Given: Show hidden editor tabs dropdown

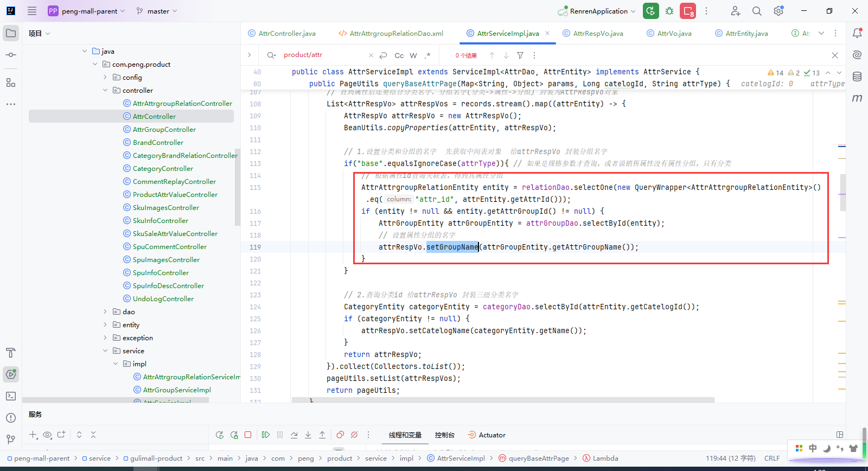Looking at the screenshot, I should pos(821,33).
